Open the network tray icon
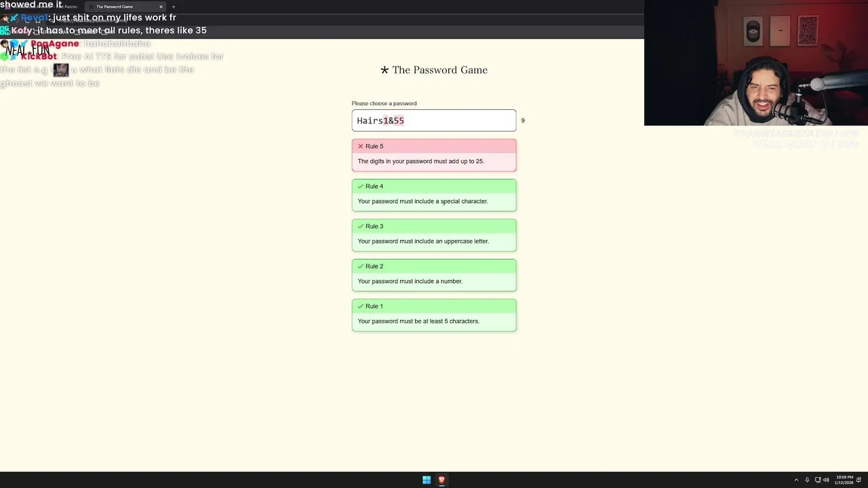Viewport: 868px width, 488px height. point(818,480)
